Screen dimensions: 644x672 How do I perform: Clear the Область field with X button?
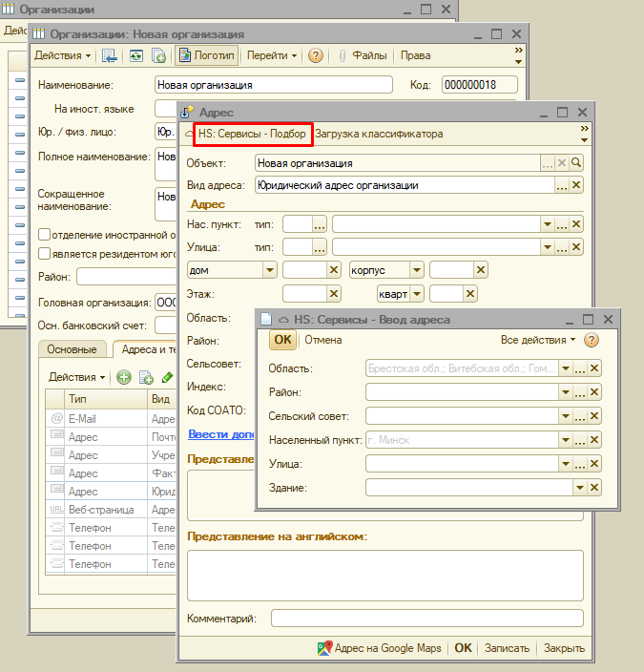594,368
